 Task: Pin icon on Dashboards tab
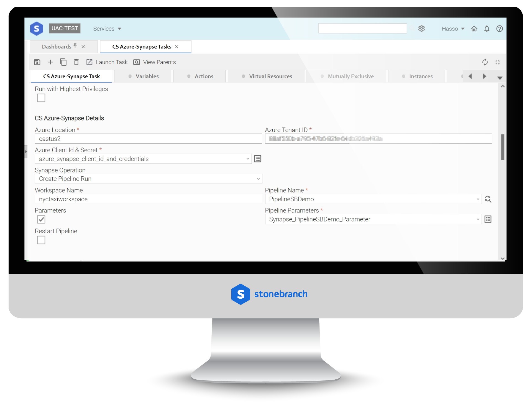[x=75, y=46]
